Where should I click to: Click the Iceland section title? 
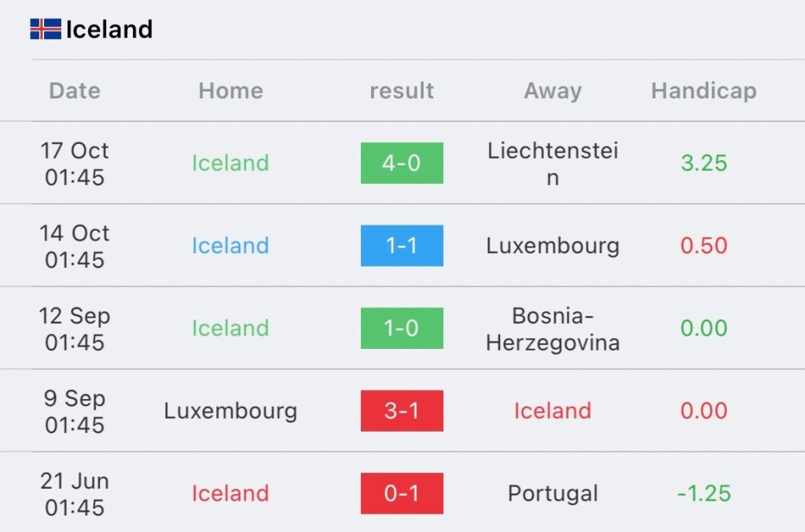(x=108, y=30)
